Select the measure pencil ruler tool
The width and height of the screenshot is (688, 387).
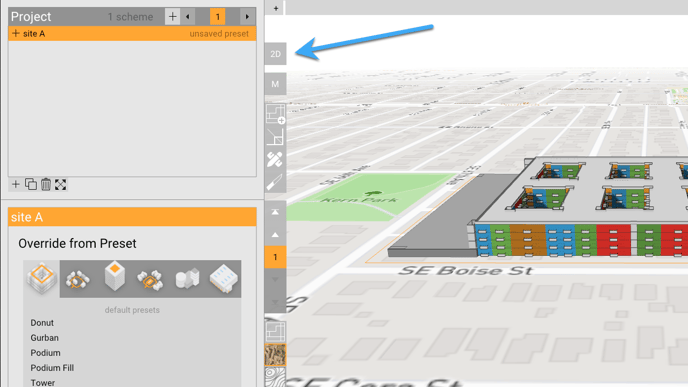(x=275, y=160)
